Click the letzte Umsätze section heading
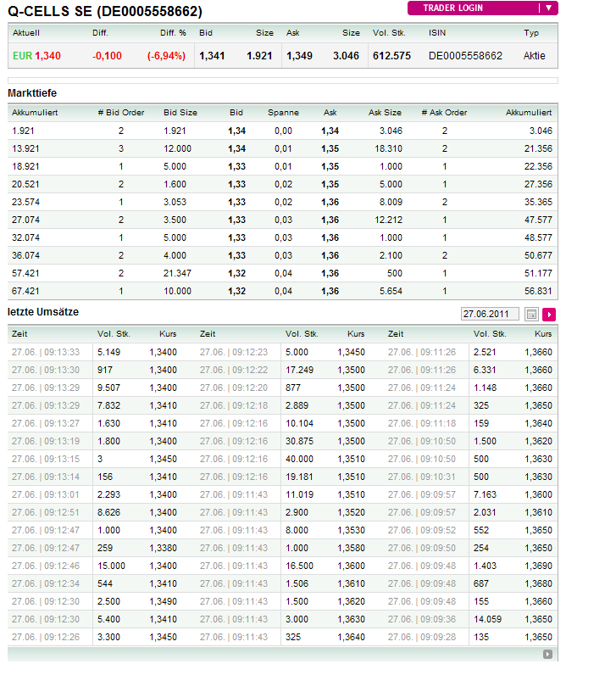The height and width of the screenshot is (675, 616). (x=42, y=312)
